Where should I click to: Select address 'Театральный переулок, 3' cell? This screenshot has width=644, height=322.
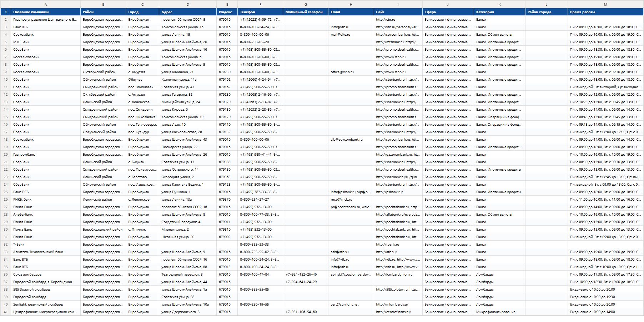[188, 275]
